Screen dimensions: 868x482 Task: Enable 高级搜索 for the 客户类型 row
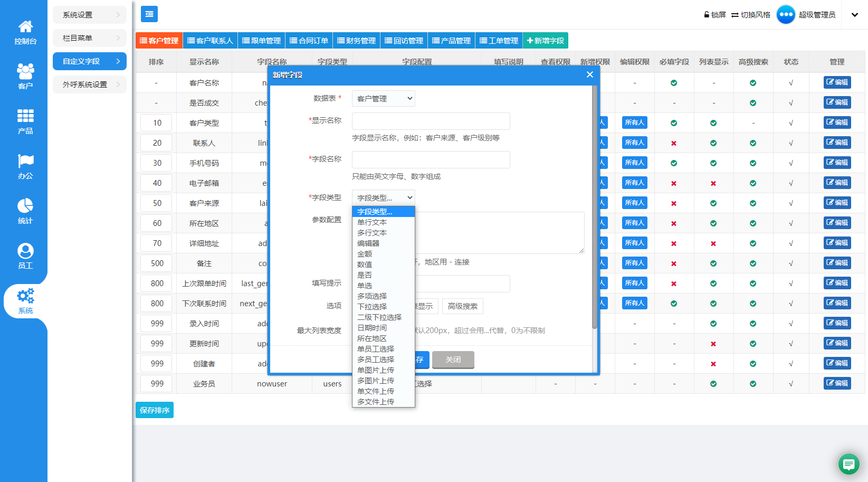(753, 122)
